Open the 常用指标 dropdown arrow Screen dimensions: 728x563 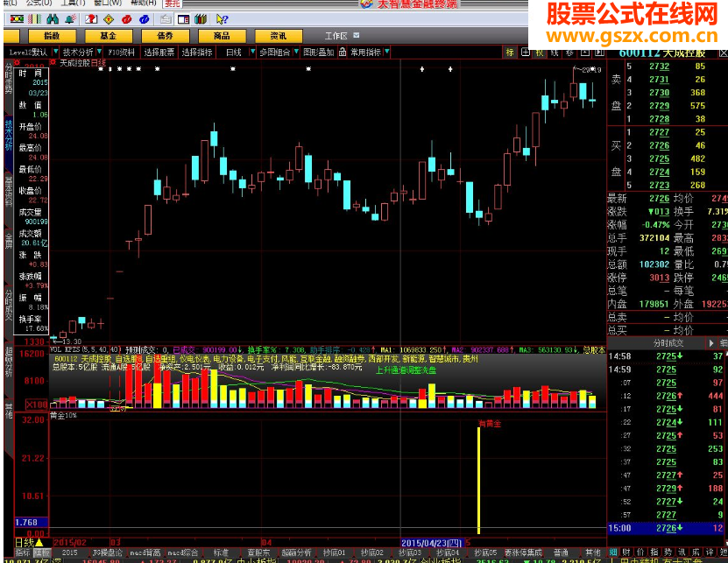point(386,52)
